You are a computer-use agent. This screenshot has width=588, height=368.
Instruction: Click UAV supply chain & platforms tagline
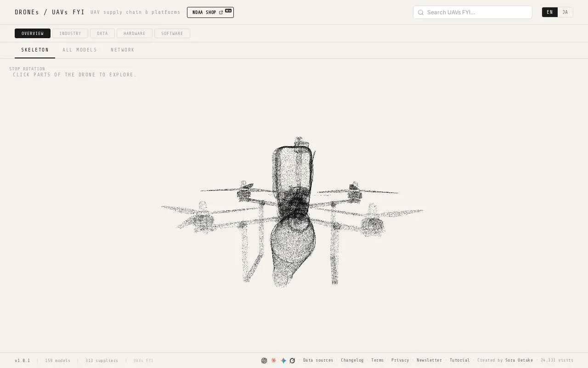[x=136, y=12]
